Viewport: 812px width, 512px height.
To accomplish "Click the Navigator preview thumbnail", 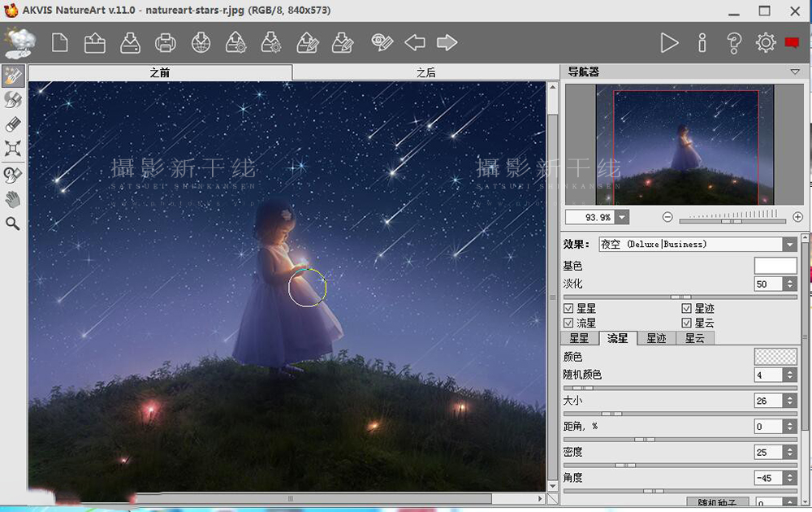I will pyautogui.click(x=685, y=145).
